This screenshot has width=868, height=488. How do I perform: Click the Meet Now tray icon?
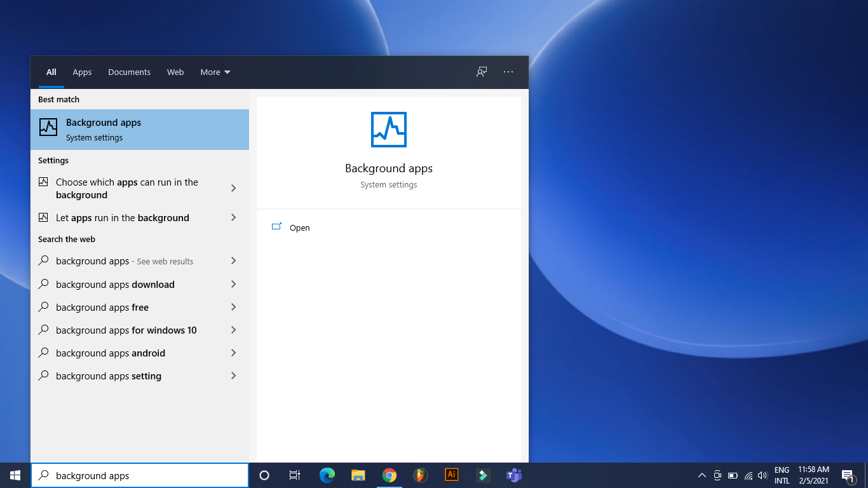(717, 475)
